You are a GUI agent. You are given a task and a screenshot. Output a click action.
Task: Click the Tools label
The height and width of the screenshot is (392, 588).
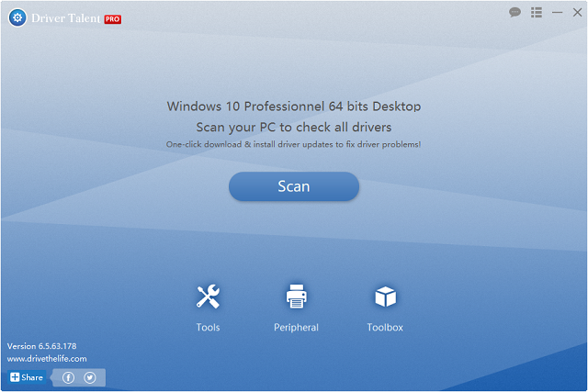(209, 327)
